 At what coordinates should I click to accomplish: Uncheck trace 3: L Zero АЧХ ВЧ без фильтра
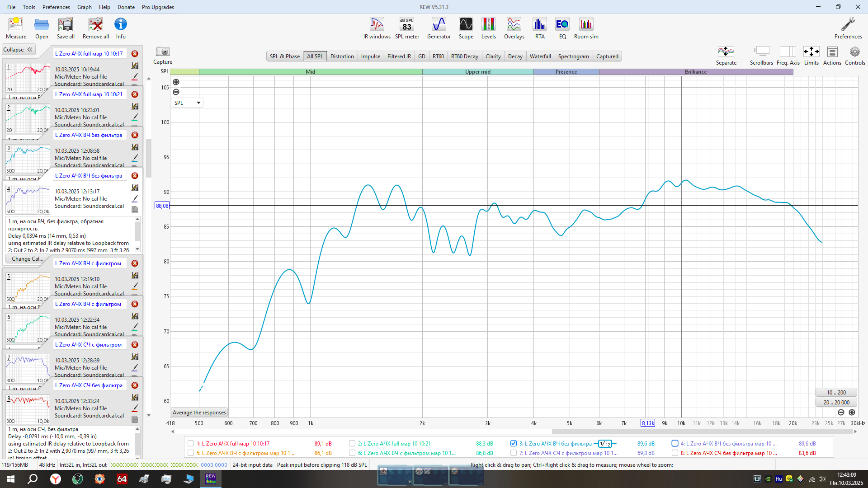[x=514, y=444]
